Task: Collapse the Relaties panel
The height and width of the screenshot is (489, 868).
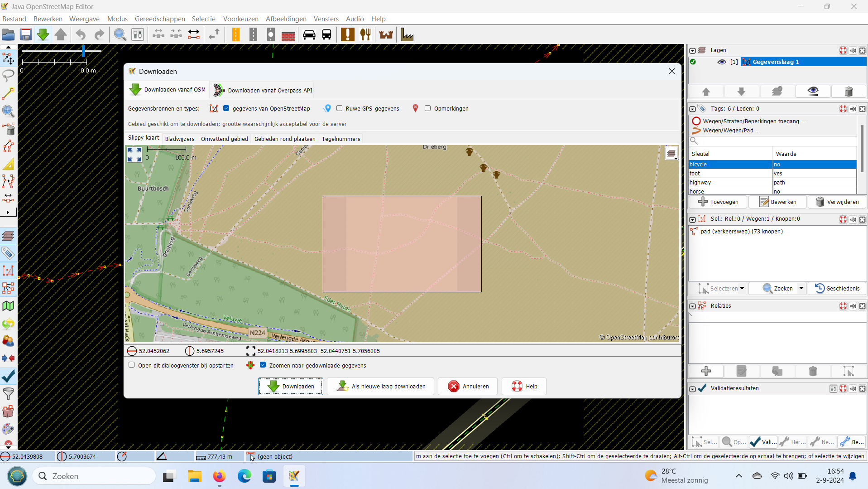Action: (692, 306)
